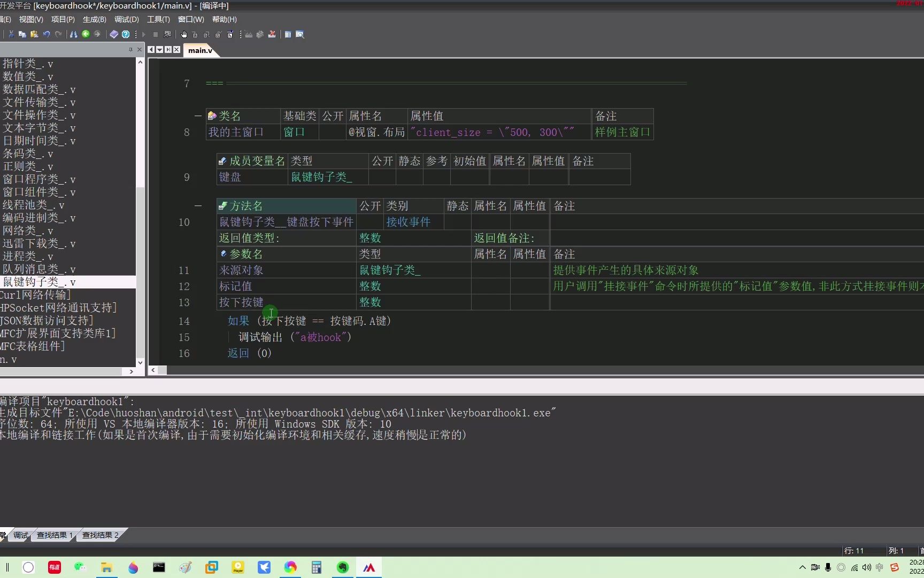Select 网络类_.v in file tree
The width and height of the screenshot is (924, 578).
pyautogui.click(x=28, y=231)
